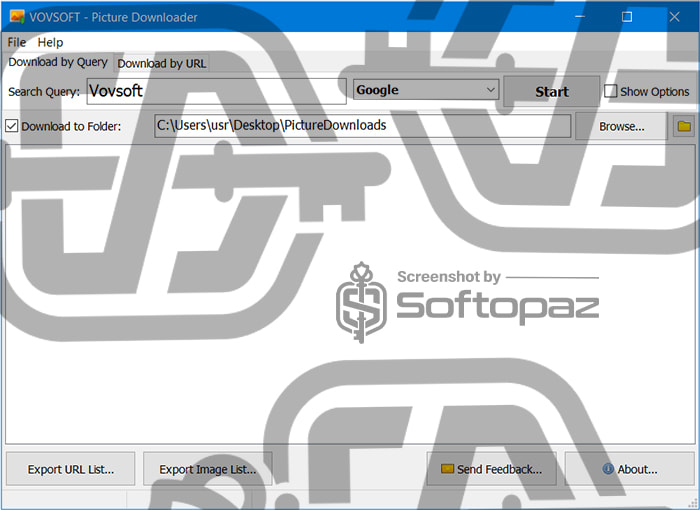Screen dimensions: 700x510
Task: Click the empty results list area
Action: (x=350, y=294)
